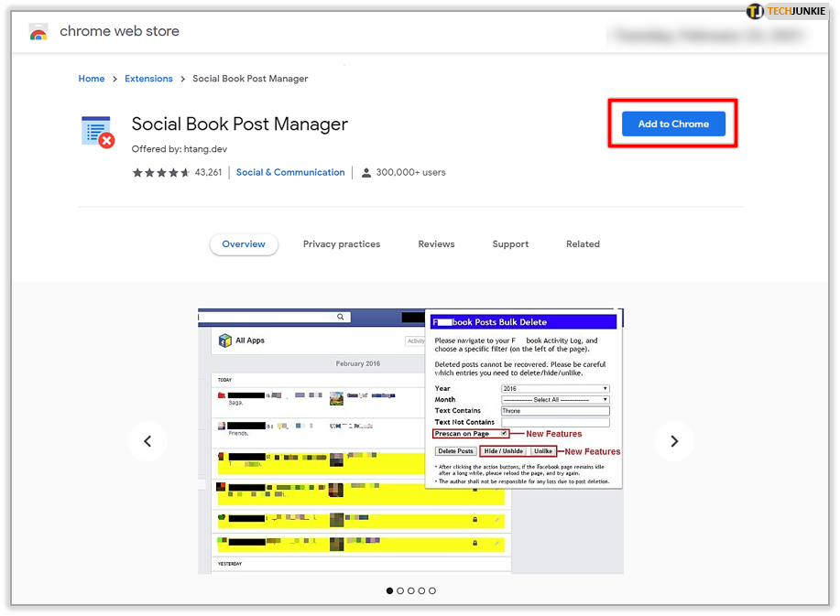Go to the Home breadcrumb link
The height and width of the screenshot is (616, 840).
[x=92, y=79]
